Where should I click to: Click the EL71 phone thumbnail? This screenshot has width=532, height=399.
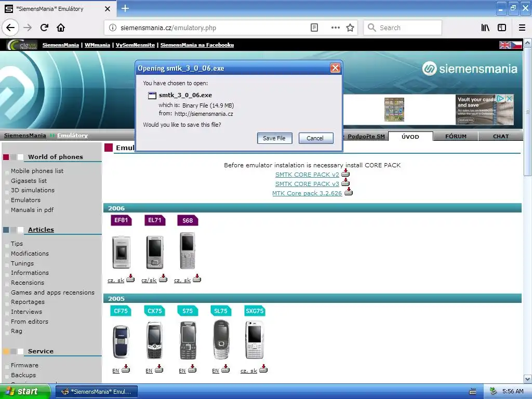tap(155, 252)
